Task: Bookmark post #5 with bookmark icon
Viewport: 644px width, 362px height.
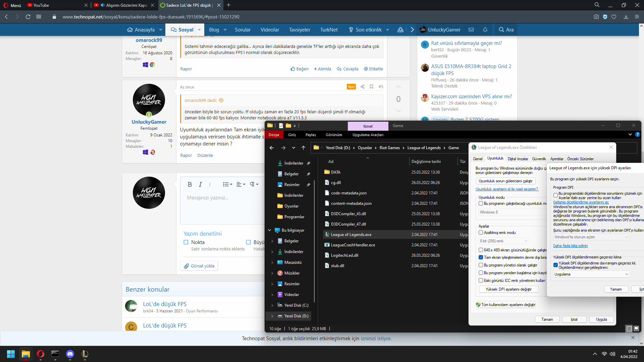Action: (371, 87)
